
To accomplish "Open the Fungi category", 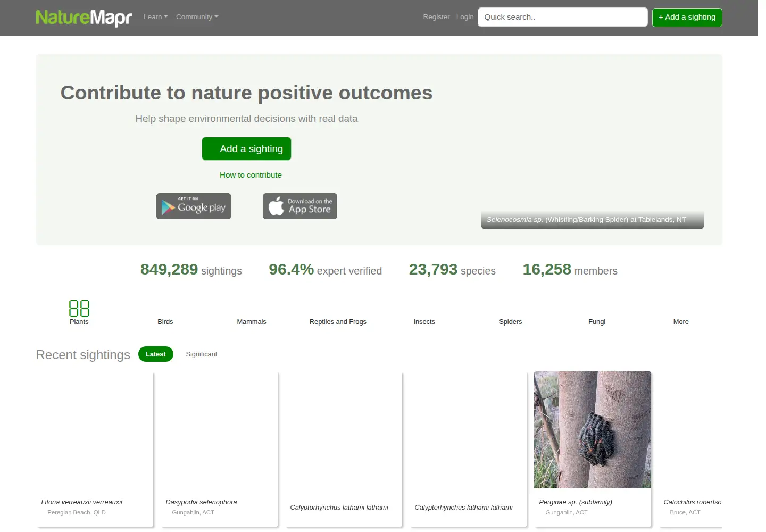I will coord(597,321).
